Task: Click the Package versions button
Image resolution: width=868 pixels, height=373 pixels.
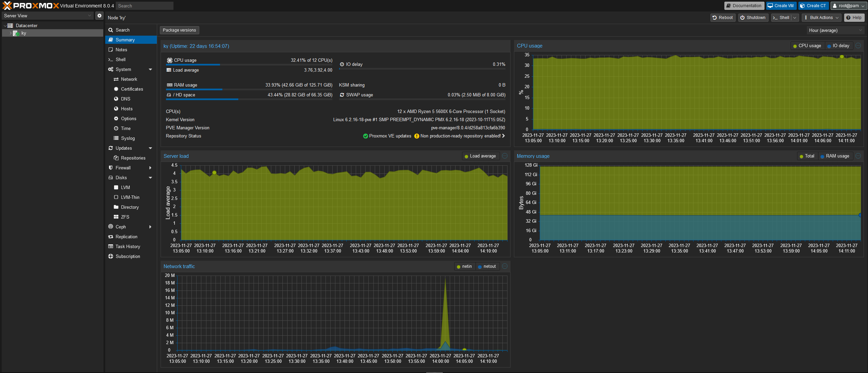Action: 179,30
